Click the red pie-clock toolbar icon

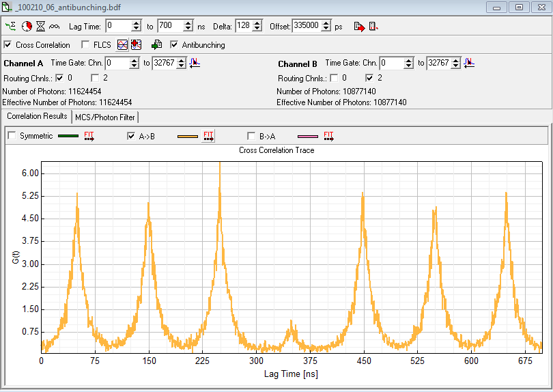(x=26, y=26)
